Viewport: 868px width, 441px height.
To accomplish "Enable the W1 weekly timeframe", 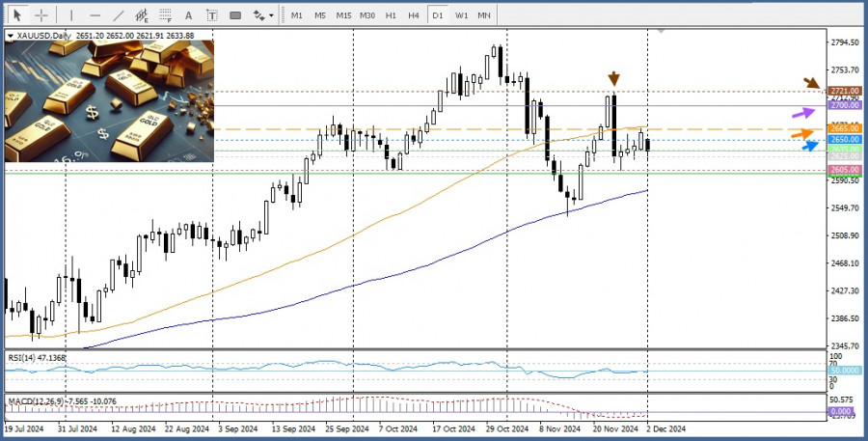I will [461, 15].
